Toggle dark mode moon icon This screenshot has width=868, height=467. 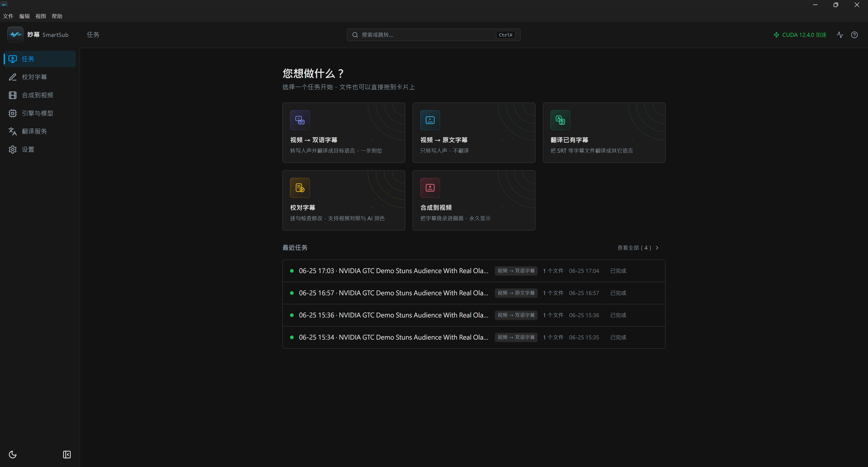coord(13,455)
